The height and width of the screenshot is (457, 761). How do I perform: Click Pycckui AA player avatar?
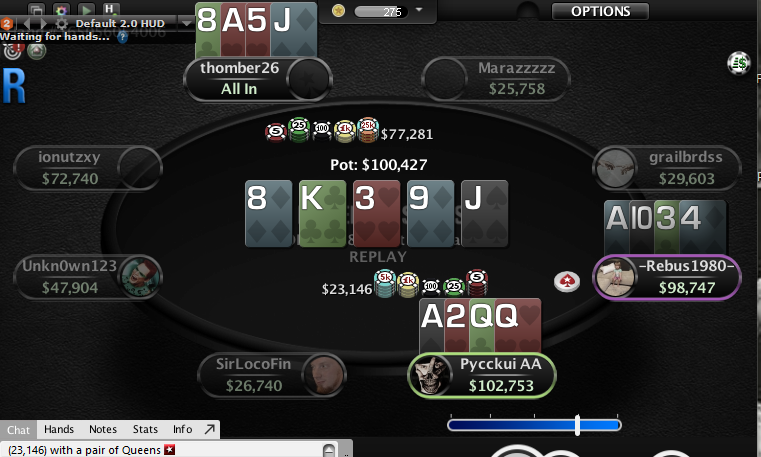click(x=430, y=376)
